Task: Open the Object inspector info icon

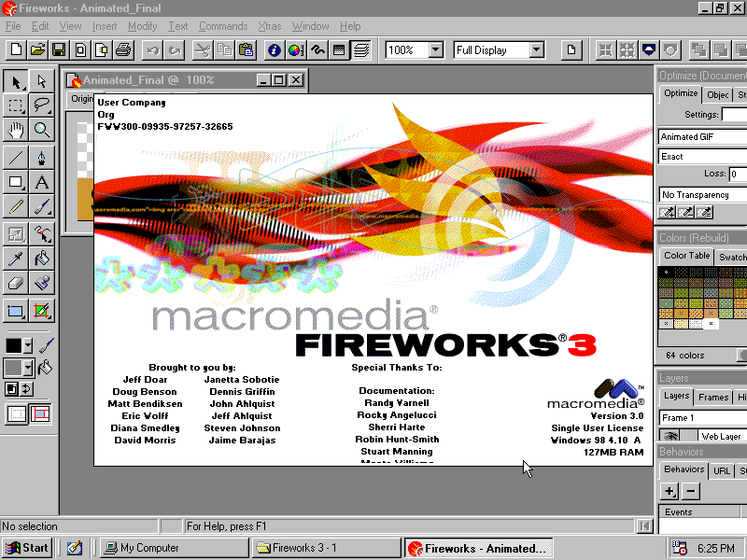Action: [274, 50]
